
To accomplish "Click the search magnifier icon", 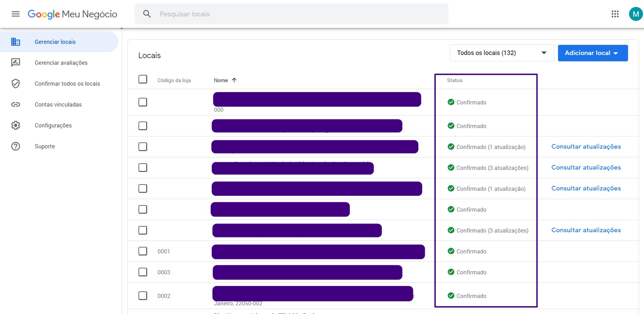I will tap(147, 14).
